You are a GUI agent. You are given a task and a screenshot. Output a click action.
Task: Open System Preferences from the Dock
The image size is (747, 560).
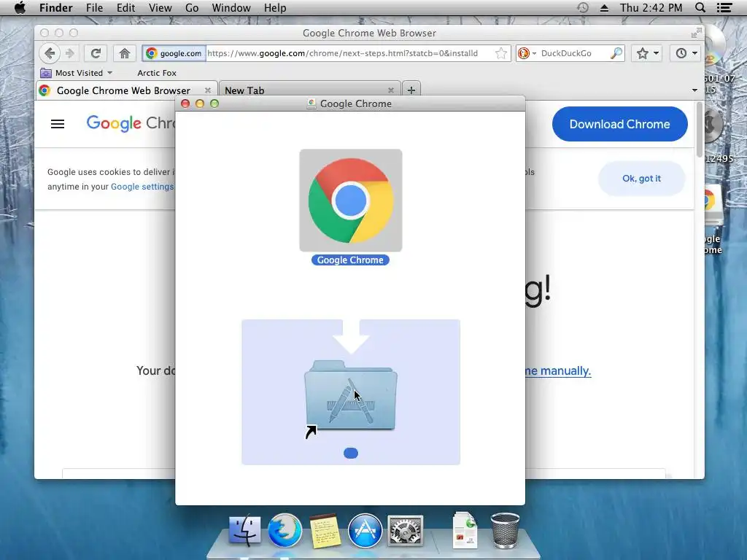click(405, 531)
